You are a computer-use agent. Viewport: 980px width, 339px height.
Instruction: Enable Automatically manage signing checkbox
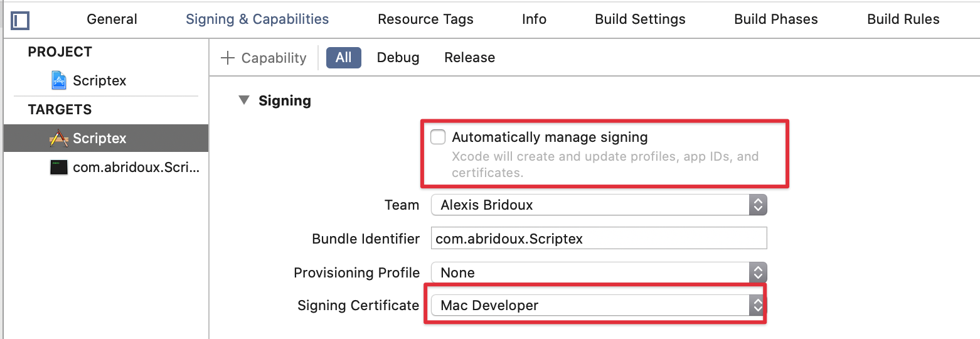(438, 137)
